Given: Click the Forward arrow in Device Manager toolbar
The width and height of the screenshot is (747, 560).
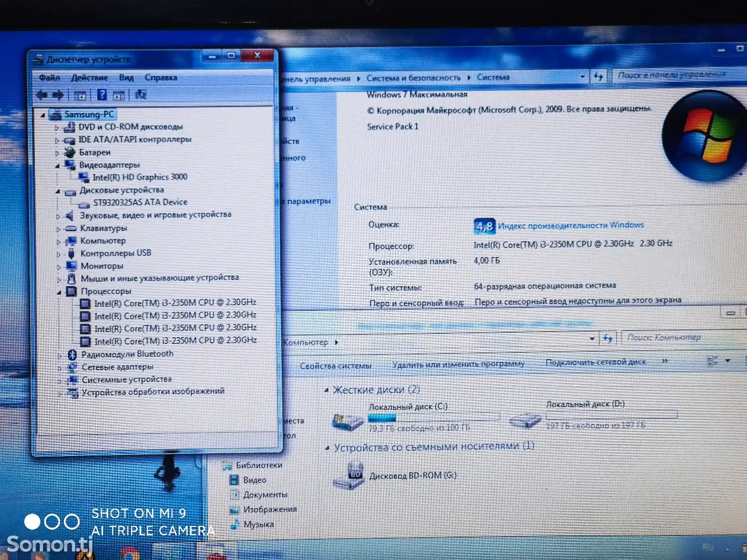Looking at the screenshot, I should (x=58, y=95).
